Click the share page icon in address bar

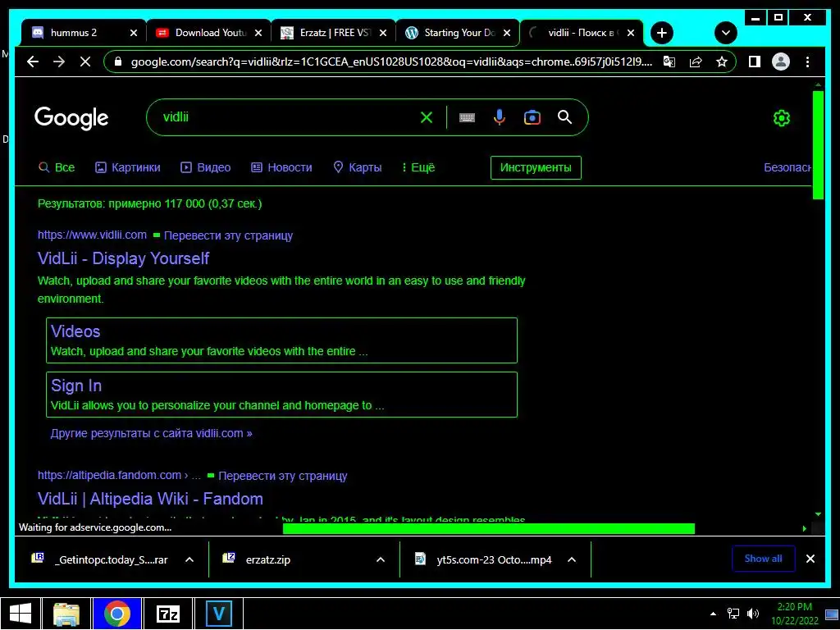(696, 62)
